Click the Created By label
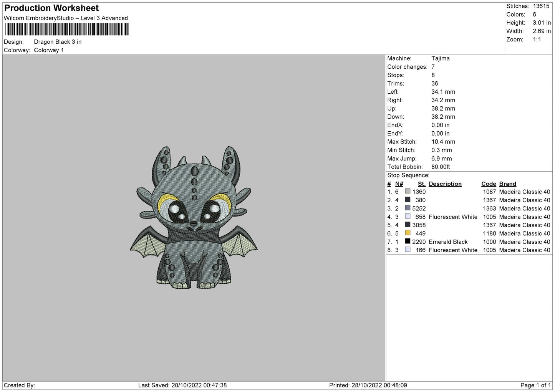 click(19, 385)
